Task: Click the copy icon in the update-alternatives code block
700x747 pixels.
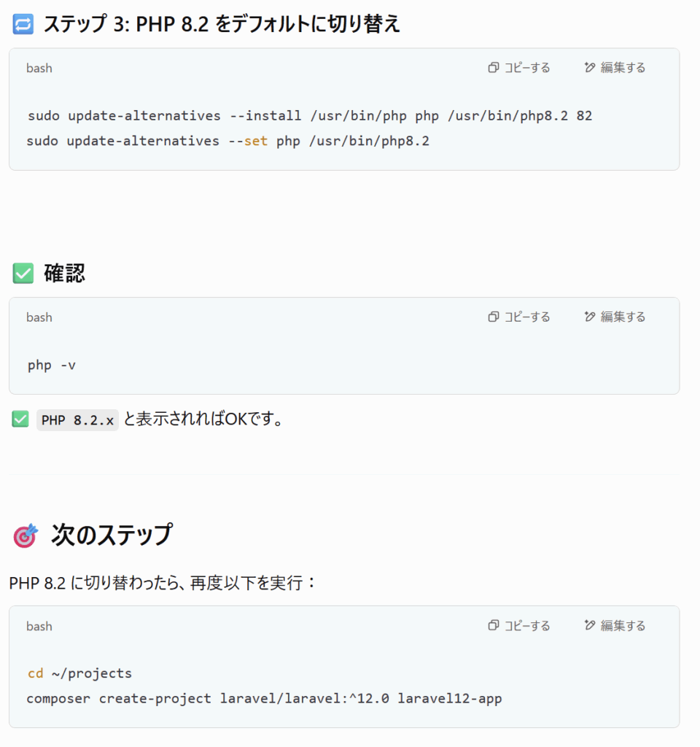Action: [x=494, y=68]
